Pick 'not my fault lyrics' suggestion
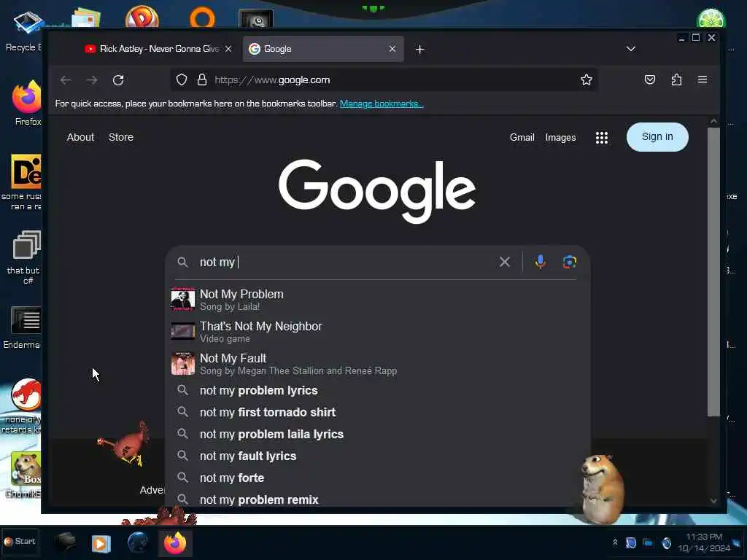This screenshot has width=747, height=560. click(378, 456)
